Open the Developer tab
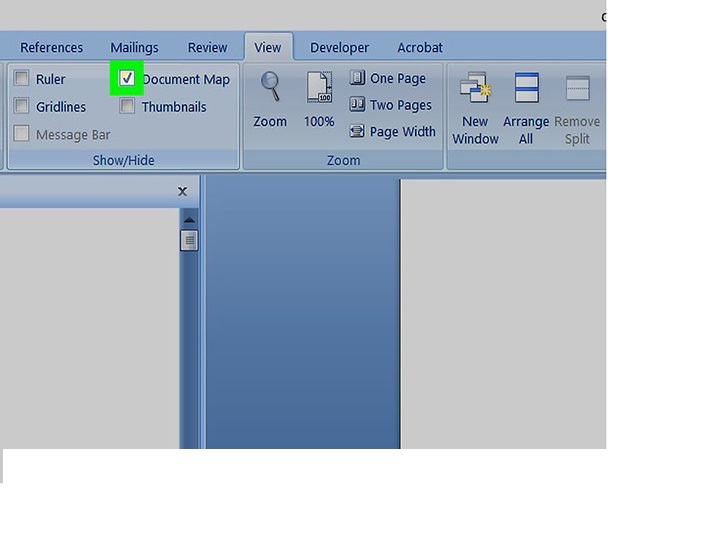 tap(339, 47)
